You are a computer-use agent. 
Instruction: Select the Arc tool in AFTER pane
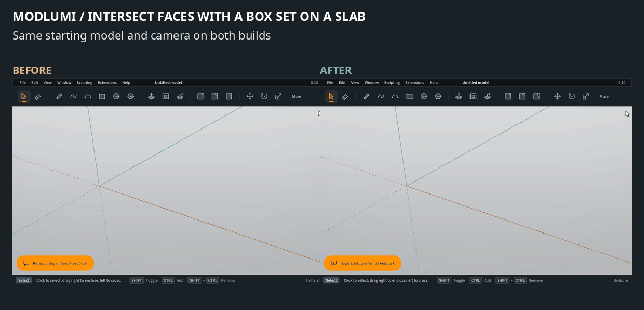coord(395,96)
